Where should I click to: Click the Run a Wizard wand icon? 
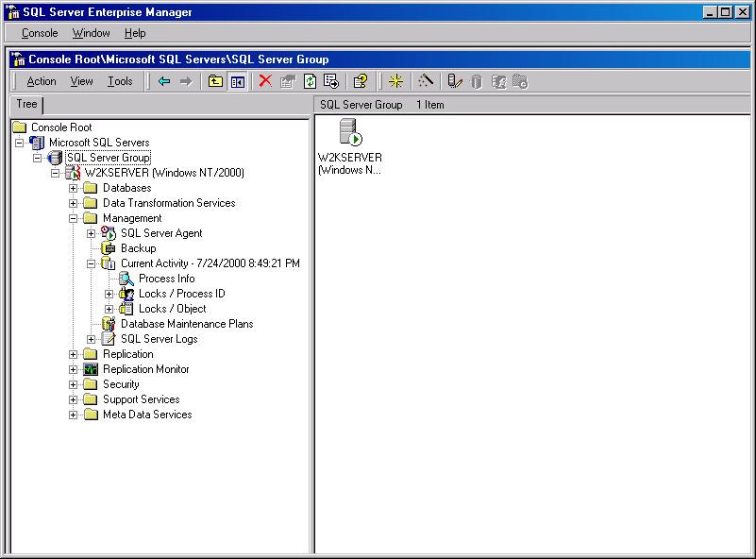pos(425,81)
